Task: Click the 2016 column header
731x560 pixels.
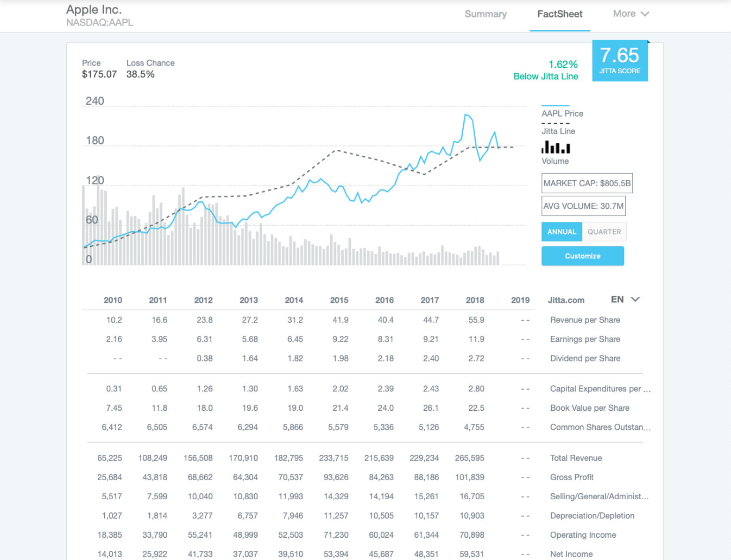Action: tap(385, 300)
